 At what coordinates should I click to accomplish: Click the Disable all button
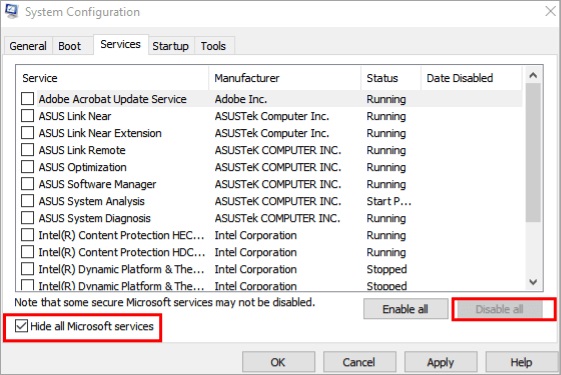coord(500,309)
